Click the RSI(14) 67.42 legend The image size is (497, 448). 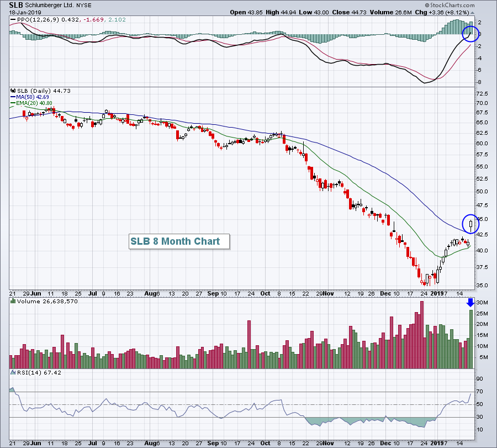(x=39, y=372)
